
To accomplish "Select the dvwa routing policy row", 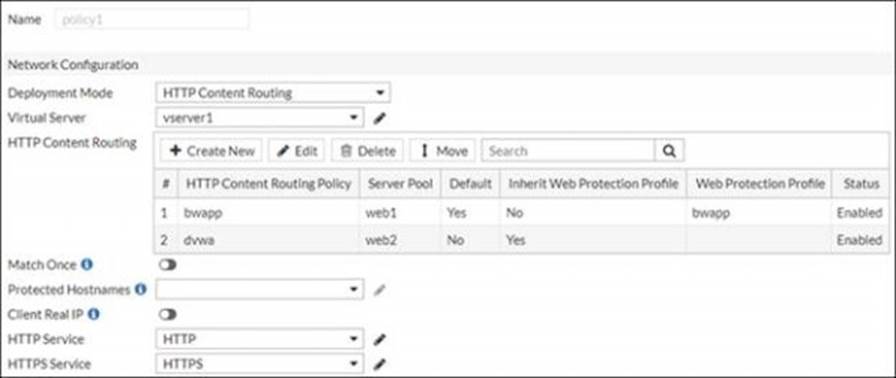I will point(521,240).
